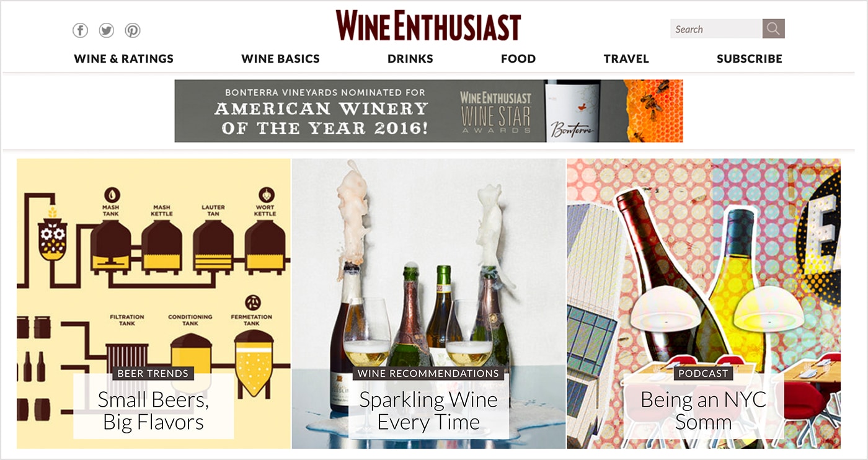Open the Drinks menu
This screenshot has height=460, width=868.
pyautogui.click(x=410, y=59)
